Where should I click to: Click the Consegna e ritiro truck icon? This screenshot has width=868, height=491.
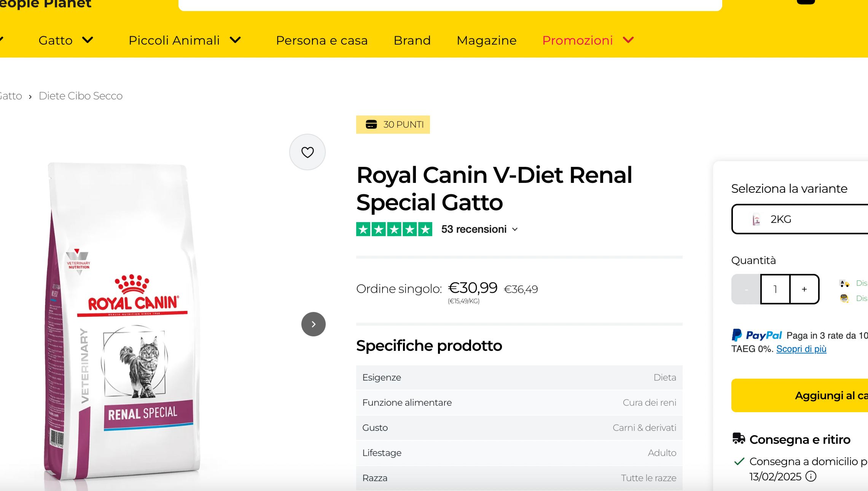tap(739, 439)
